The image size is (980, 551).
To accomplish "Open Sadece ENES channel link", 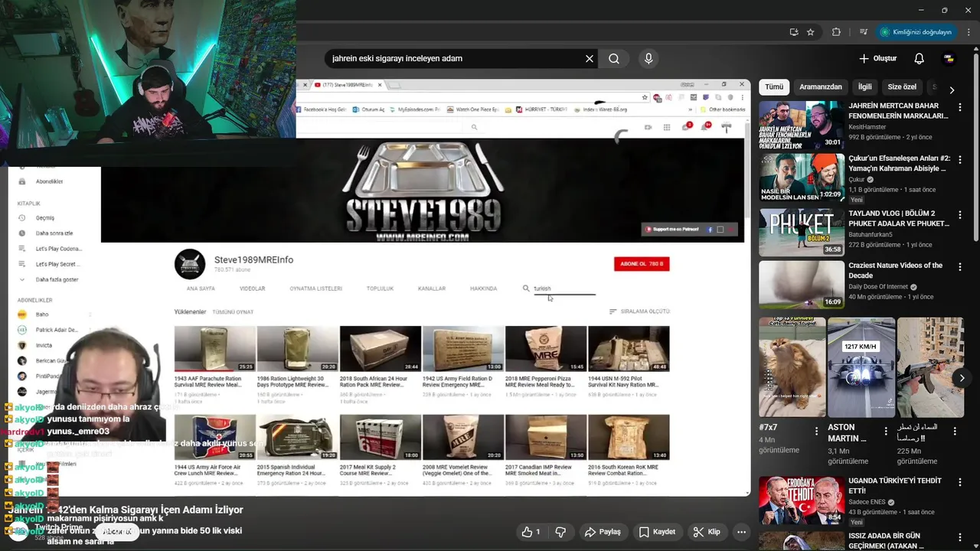I will (x=867, y=502).
